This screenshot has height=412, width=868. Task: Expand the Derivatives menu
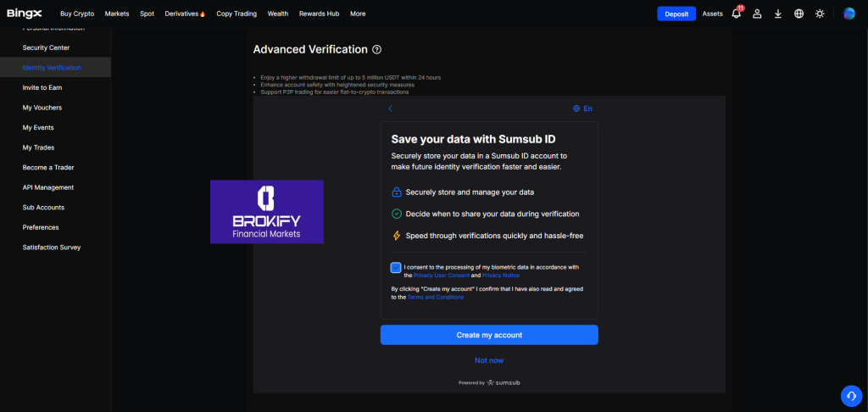point(185,14)
